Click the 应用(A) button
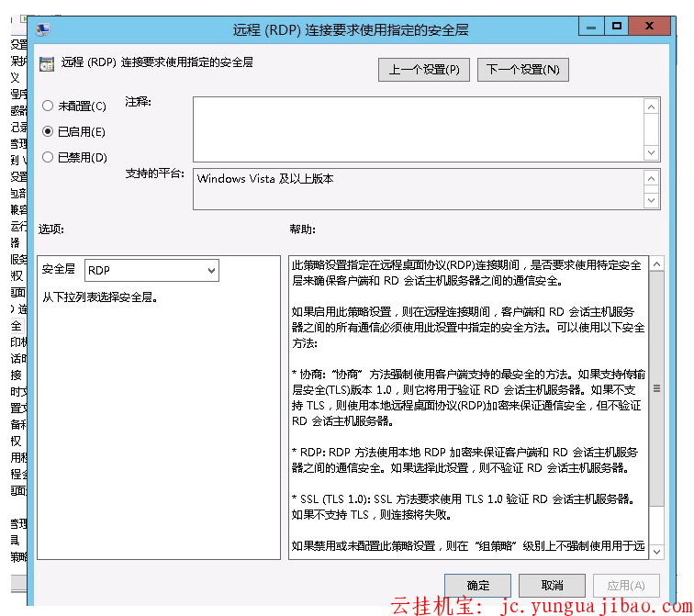The height and width of the screenshot is (616, 694). tap(626, 586)
